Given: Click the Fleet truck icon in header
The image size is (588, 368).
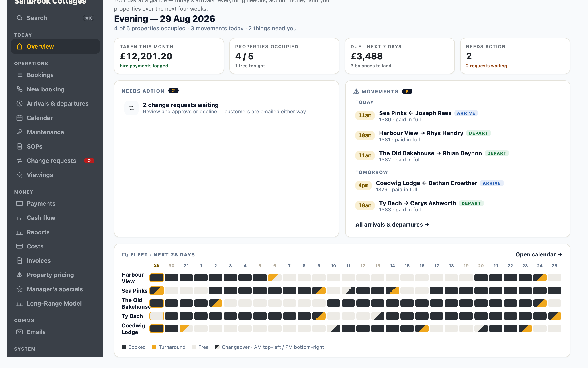Looking at the screenshot, I should pos(125,255).
